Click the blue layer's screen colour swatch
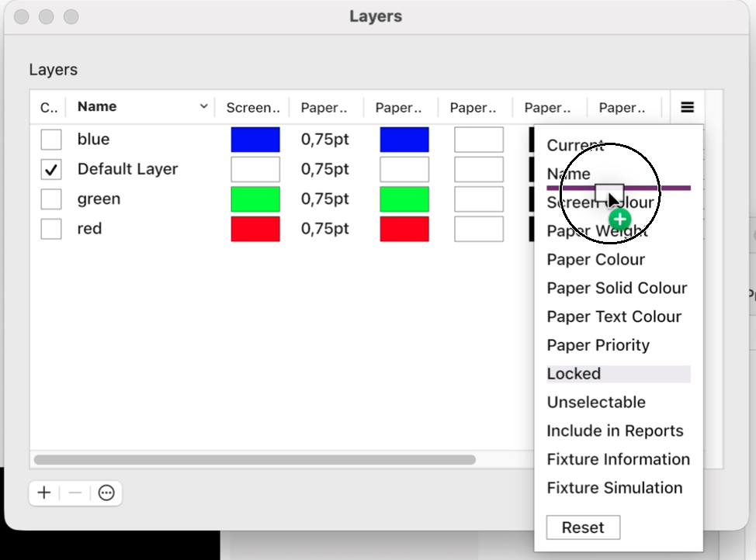Image resolution: width=756 pixels, height=560 pixels. (x=255, y=139)
